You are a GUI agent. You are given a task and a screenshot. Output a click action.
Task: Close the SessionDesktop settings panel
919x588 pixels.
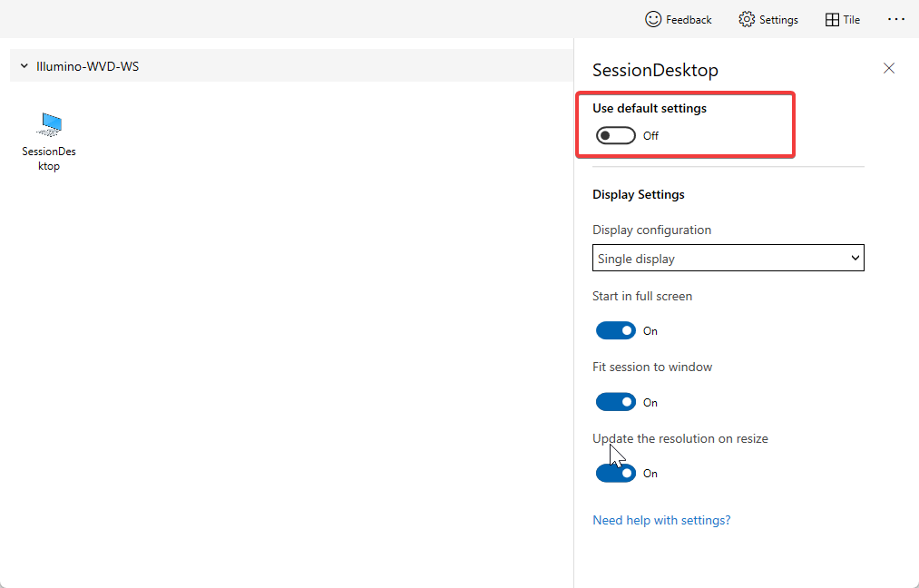(x=889, y=68)
